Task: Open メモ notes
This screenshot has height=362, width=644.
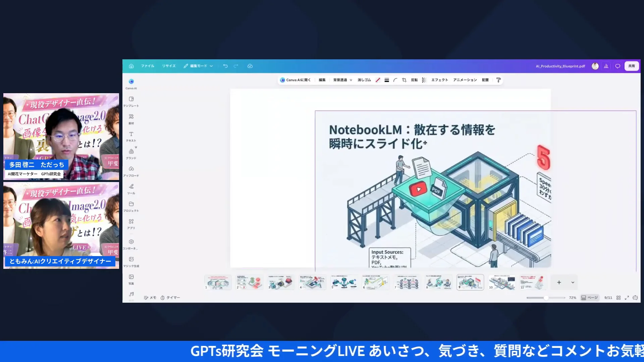Action: 150,298
